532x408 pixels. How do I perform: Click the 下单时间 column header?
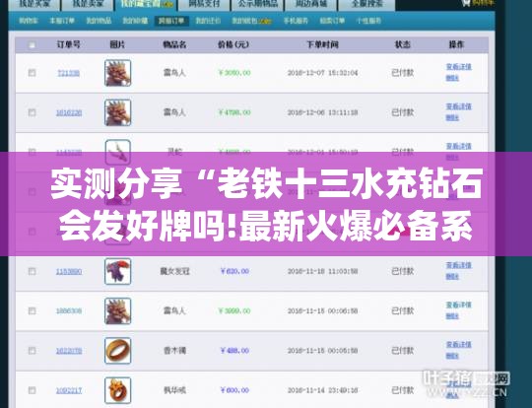coord(322,44)
